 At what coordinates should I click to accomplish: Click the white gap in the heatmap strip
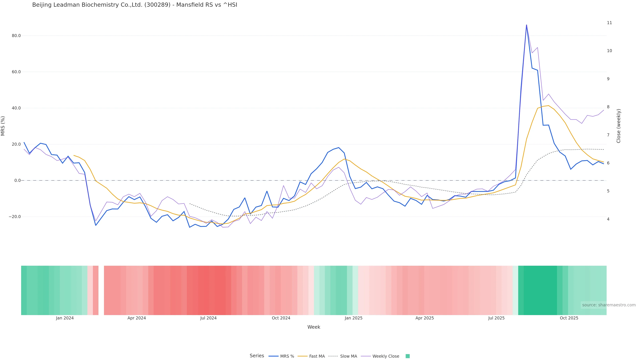pyautogui.click(x=101, y=290)
